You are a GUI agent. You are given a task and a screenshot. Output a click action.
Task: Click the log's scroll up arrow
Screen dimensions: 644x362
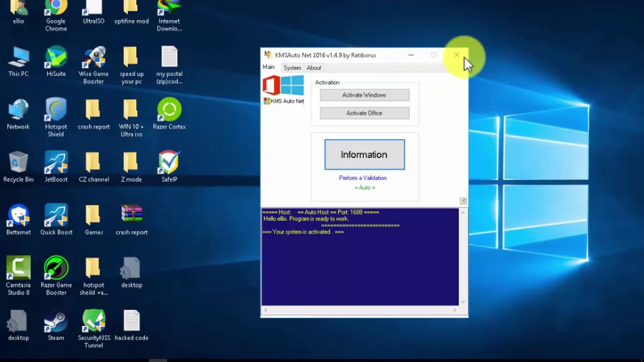point(463,213)
